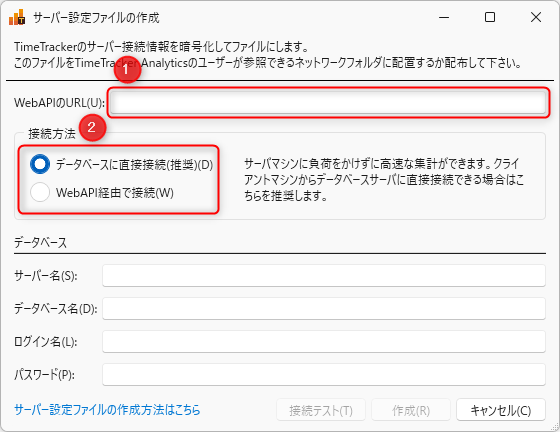Click the window resize grip at bottom corner
Viewport: 560px width, 432px height.
[554, 426]
